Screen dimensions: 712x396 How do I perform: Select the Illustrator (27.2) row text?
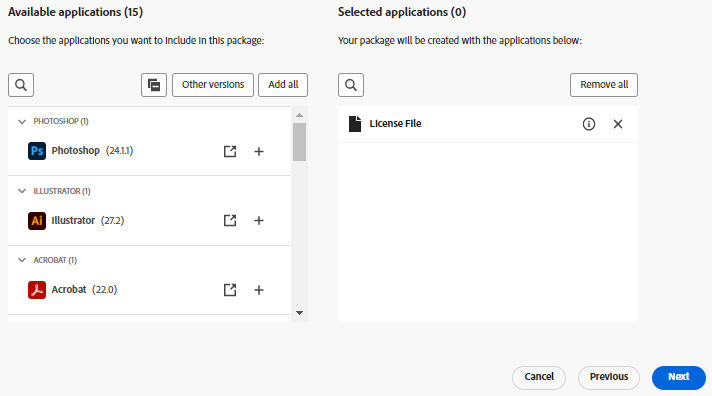click(88, 221)
